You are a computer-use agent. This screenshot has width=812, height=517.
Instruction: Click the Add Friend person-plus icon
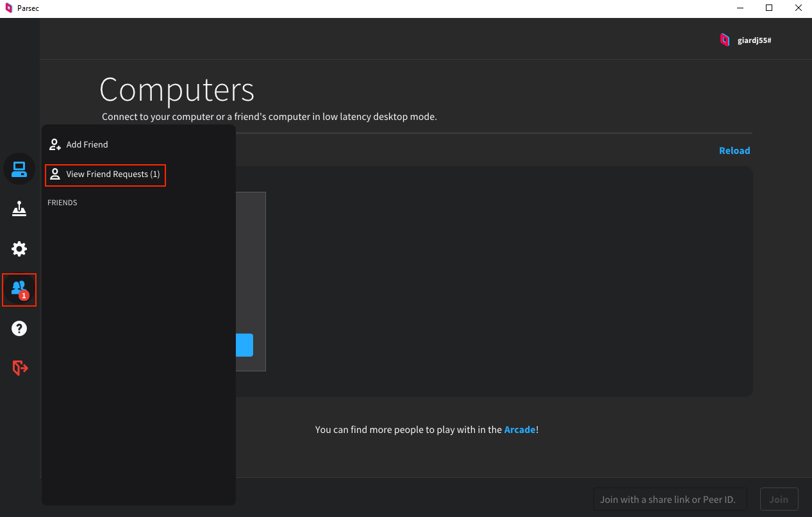tap(55, 144)
